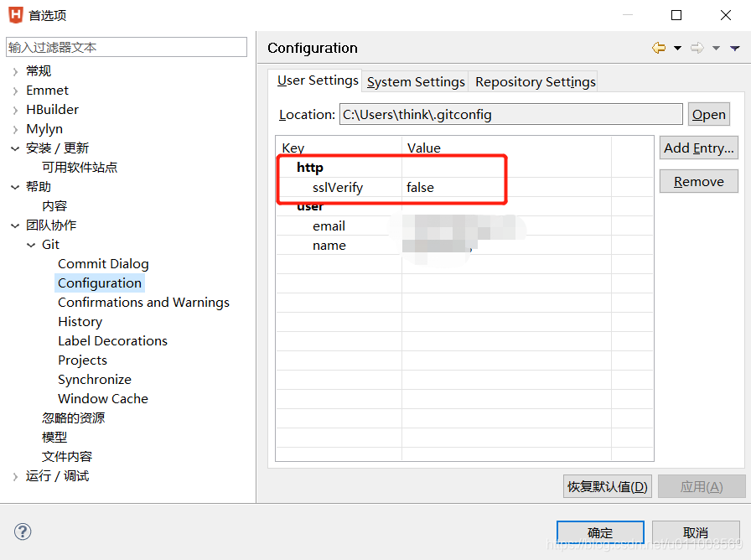Click the Add Entry button
This screenshot has width=751, height=560.
pos(698,148)
